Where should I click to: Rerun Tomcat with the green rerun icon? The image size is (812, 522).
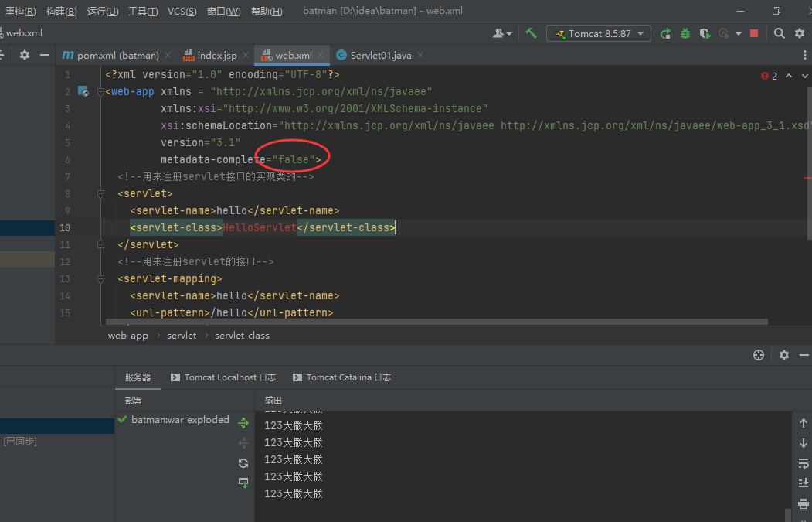tap(665, 34)
